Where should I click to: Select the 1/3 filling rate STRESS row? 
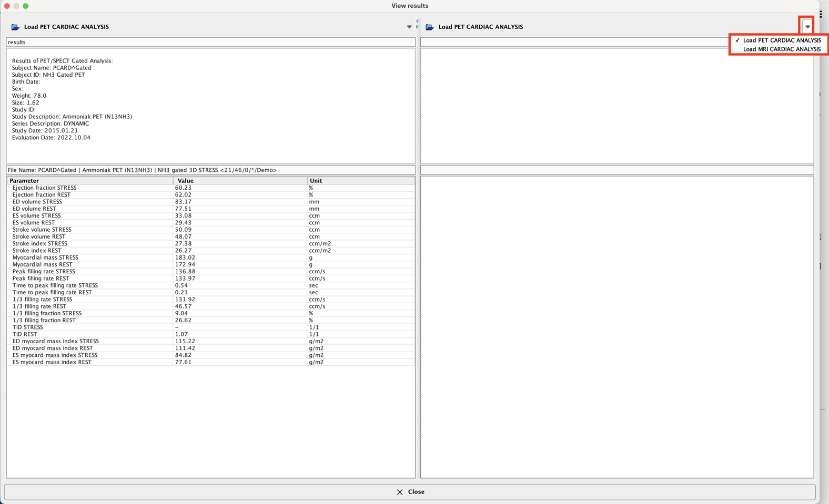[x=210, y=299]
